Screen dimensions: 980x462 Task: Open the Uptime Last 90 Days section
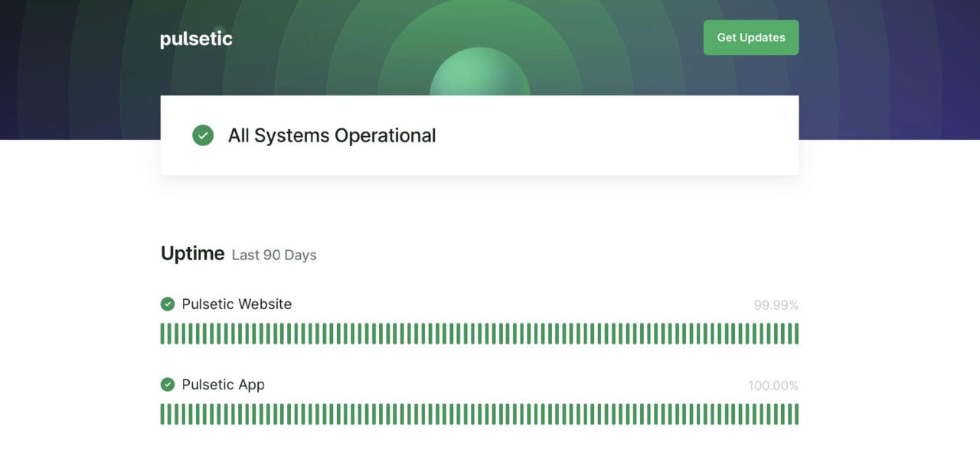(239, 253)
